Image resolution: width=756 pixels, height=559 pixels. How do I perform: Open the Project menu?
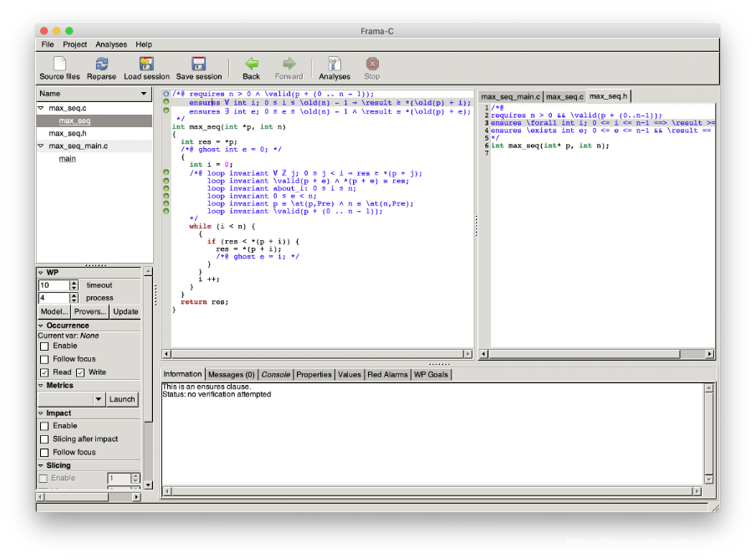74,44
